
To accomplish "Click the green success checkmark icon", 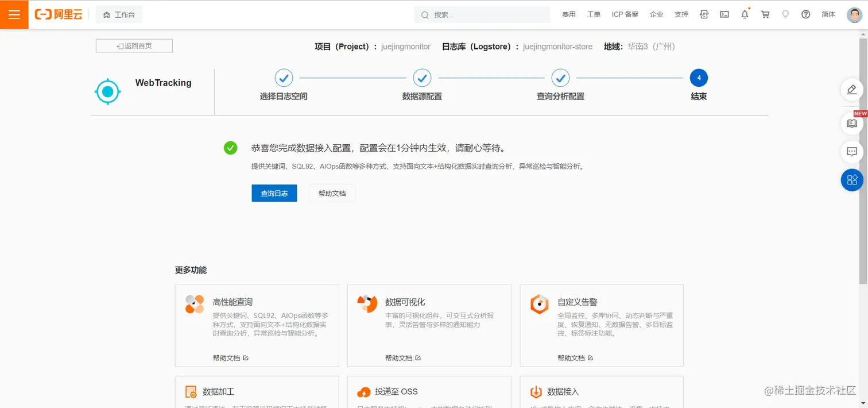I will coord(230,148).
